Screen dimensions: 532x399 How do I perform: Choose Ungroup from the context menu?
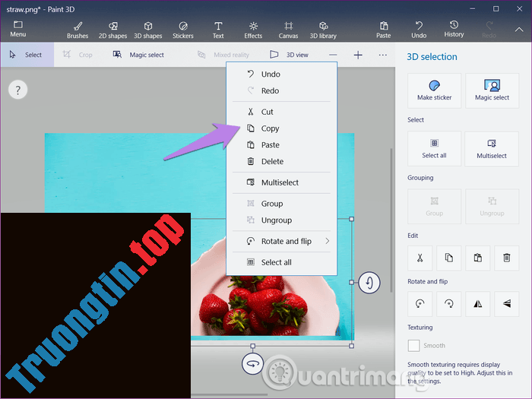(282, 220)
